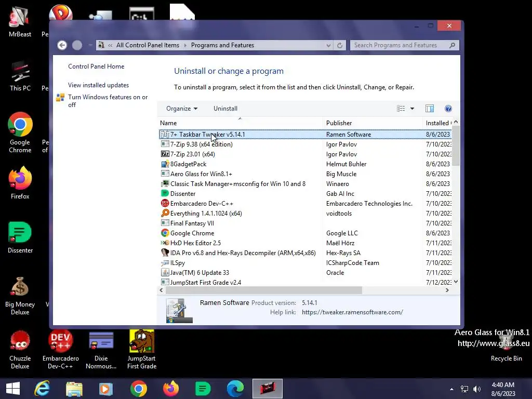
Task: Open Dissenter desktop shortcut
Action: point(20,237)
